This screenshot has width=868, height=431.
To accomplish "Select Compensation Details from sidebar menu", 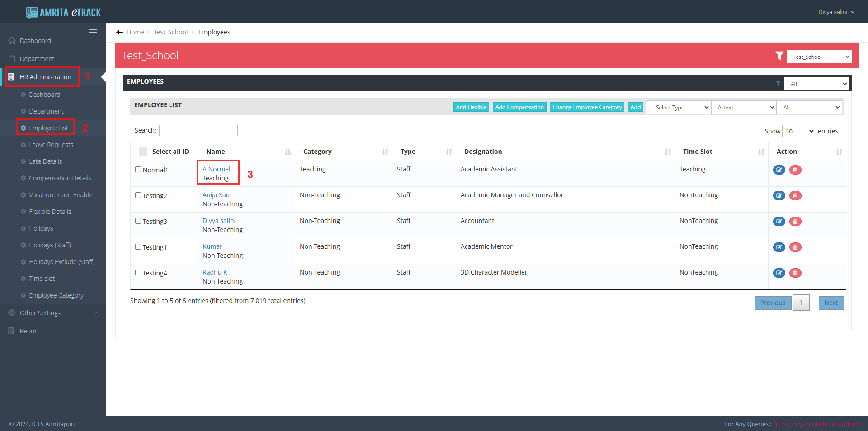I will click(60, 178).
